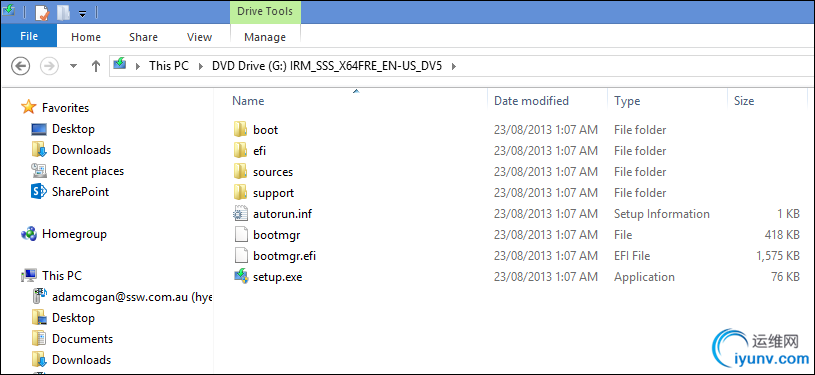Image resolution: width=815 pixels, height=375 pixels.
Task: Open Recent places in Favorites
Action: [x=88, y=171]
